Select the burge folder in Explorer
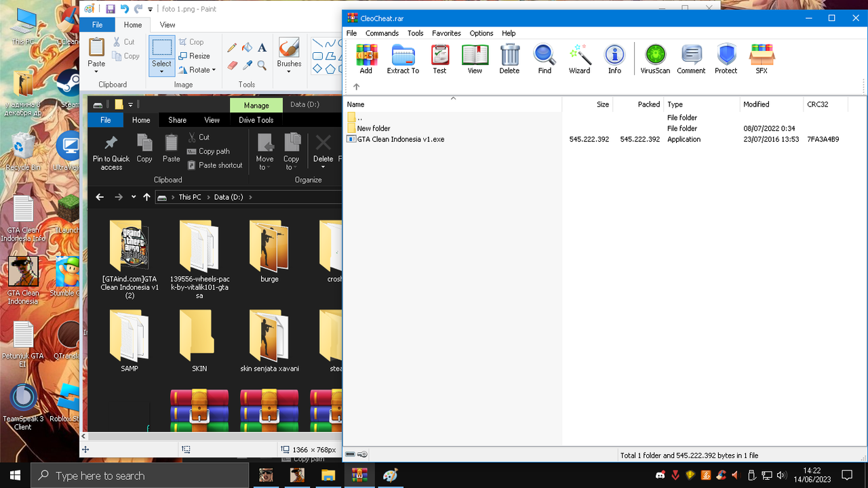The width and height of the screenshot is (868, 488). (269, 252)
